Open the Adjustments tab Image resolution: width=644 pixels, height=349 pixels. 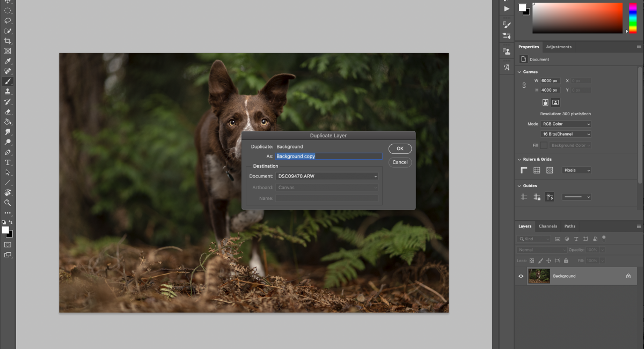pos(559,47)
